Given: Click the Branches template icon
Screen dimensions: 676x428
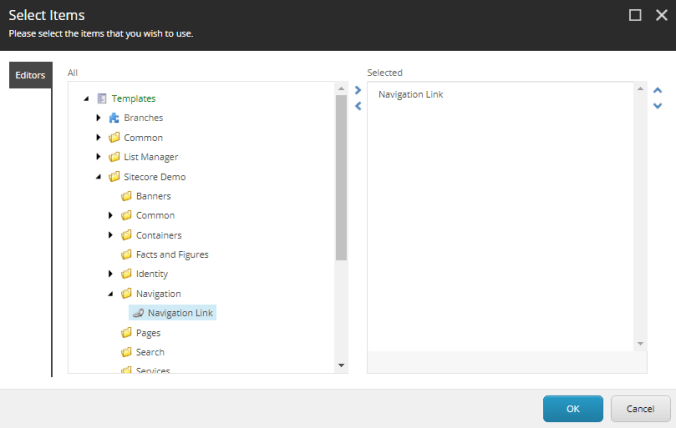Looking at the screenshot, I should click(x=114, y=118).
